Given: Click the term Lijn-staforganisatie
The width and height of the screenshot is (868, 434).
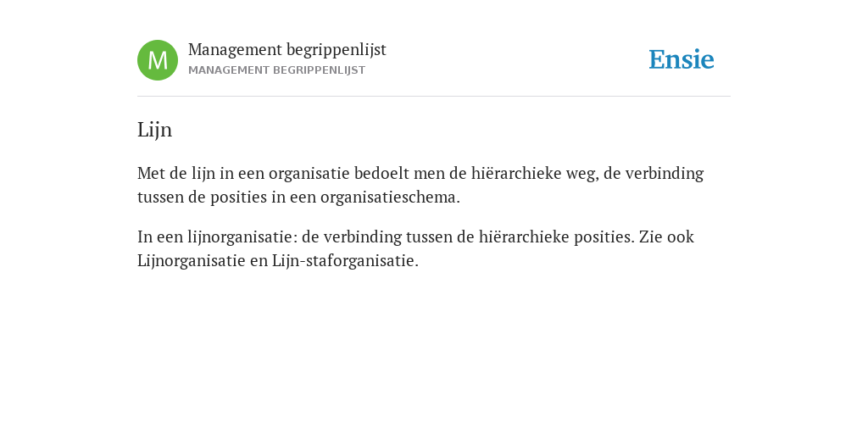Looking at the screenshot, I should click(343, 261).
